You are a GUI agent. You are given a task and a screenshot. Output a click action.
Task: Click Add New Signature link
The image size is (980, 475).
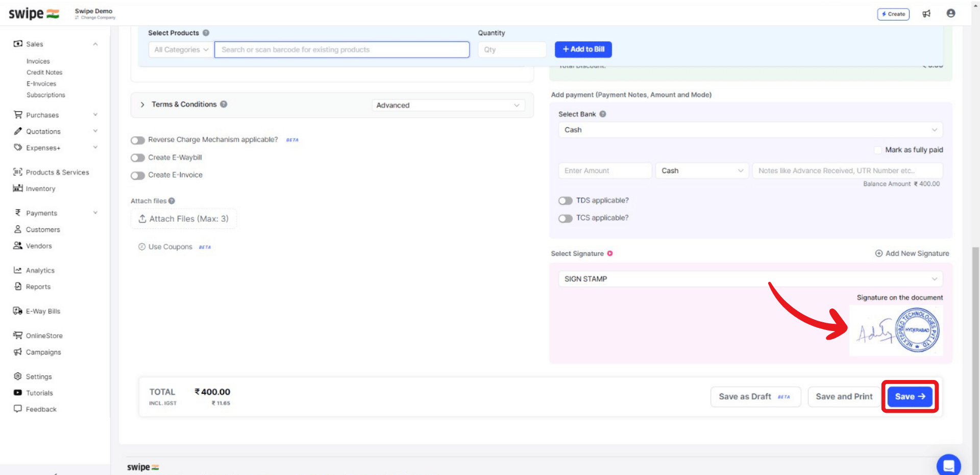(x=912, y=253)
